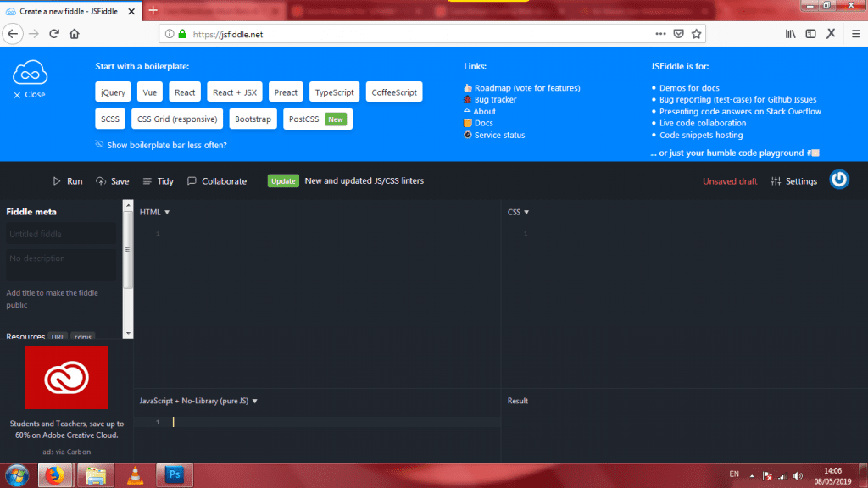Click the secure connection padlock icon
The height and width of the screenshot is (488, 868).
coord(182,34)
